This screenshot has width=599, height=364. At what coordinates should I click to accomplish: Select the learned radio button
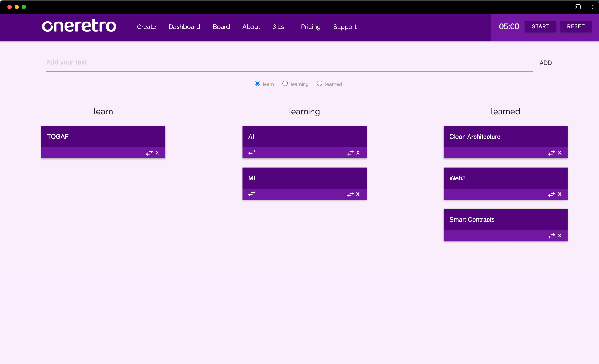[319, 84]
